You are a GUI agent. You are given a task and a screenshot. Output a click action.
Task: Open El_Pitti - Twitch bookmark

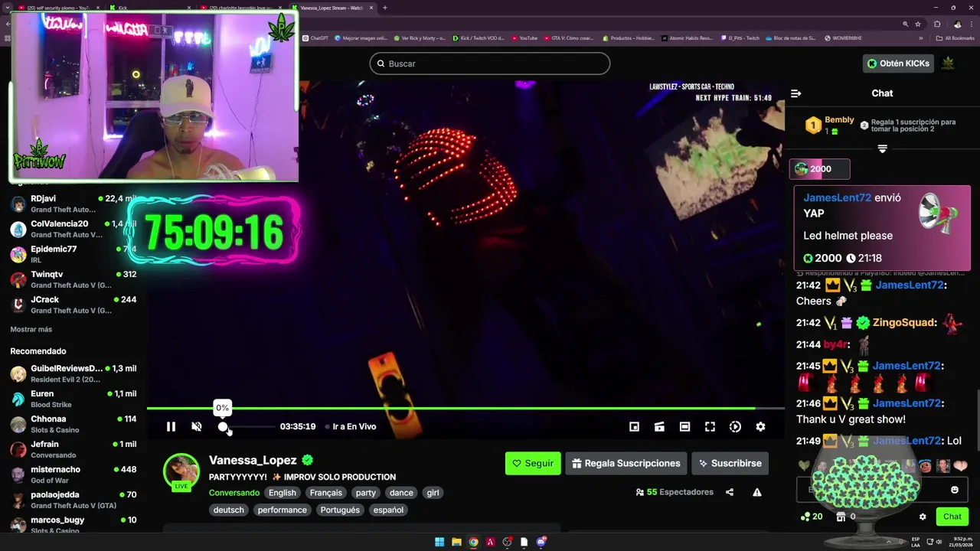coord(740,37)
